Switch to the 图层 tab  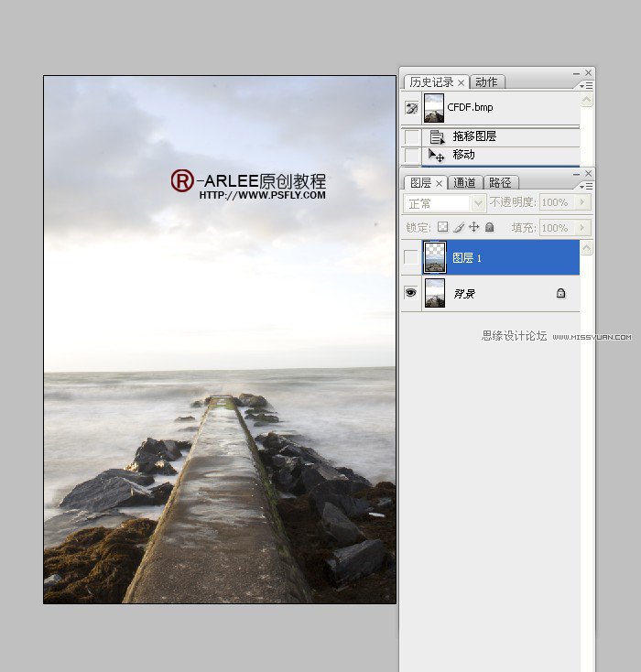point(420,183)
